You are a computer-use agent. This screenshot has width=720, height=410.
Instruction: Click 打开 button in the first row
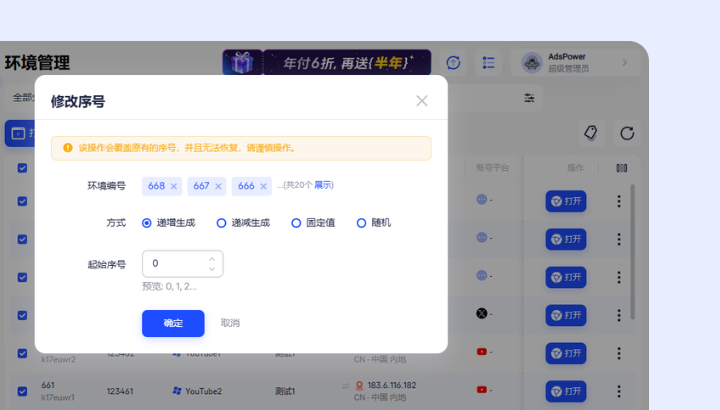coord(566,201)
